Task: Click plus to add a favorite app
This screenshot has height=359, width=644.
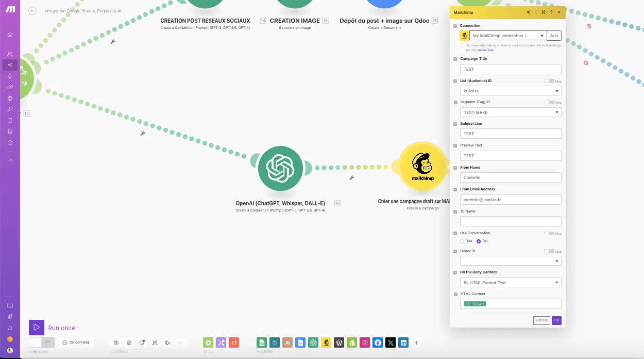Action: (416, 342)
